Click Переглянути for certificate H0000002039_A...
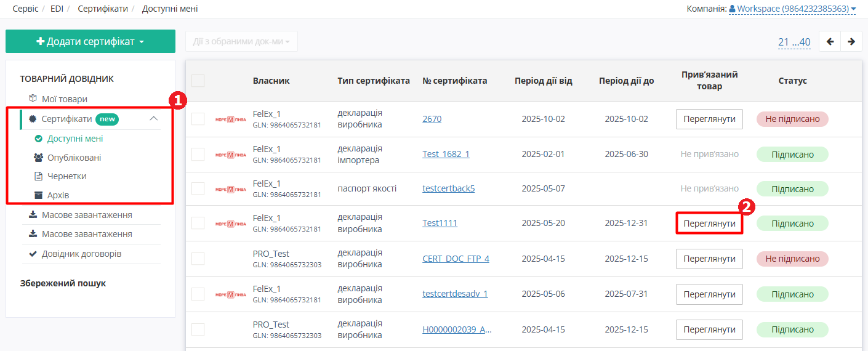The image size is (868, 351). [x=709, y=329]
